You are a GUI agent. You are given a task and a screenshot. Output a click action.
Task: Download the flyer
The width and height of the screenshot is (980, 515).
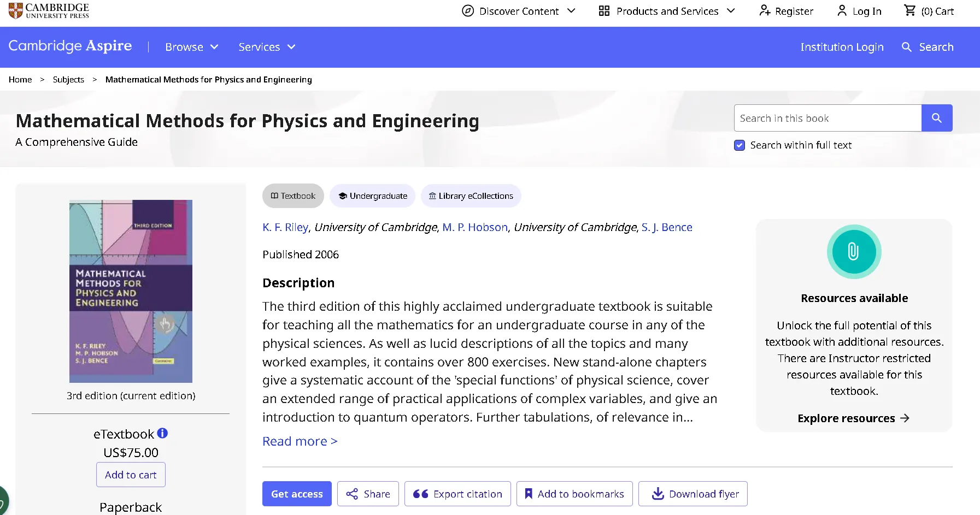pyautogui.click(x=693, y=493)
